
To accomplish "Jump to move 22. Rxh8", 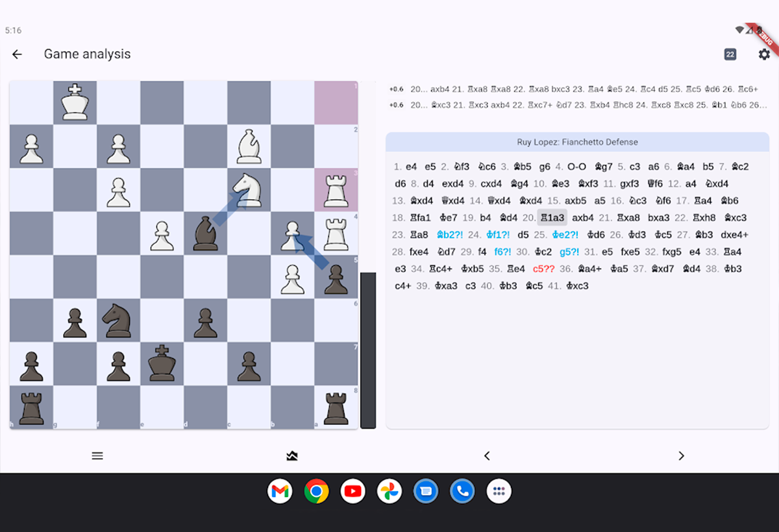I will tap(704, 218).
